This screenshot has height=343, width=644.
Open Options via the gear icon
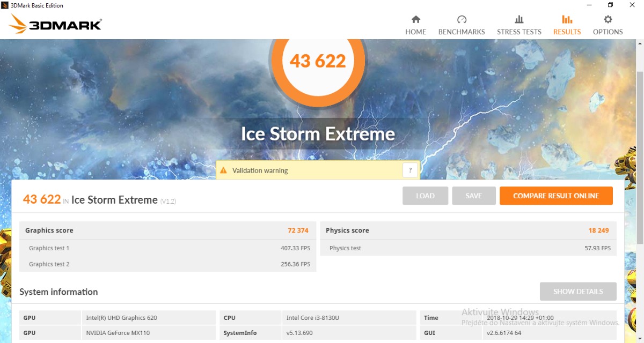[608, 20]
